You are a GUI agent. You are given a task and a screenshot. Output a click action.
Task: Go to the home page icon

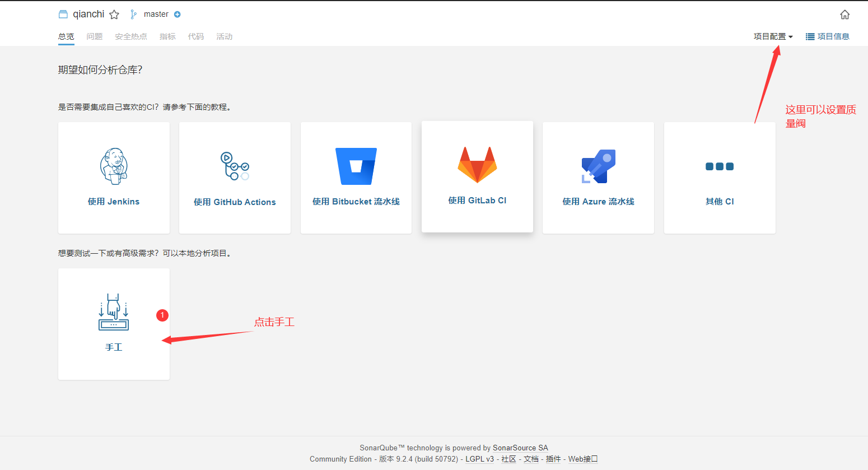point(845,15)
